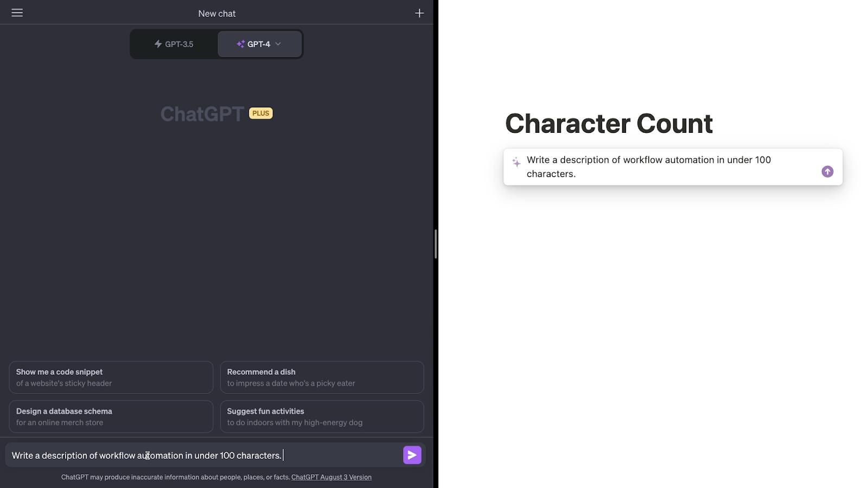The image size is (868, 488).
Task: Click the sparkle AI icon in Character Count box
Action: pyautogui.click(x=516, y=162)
